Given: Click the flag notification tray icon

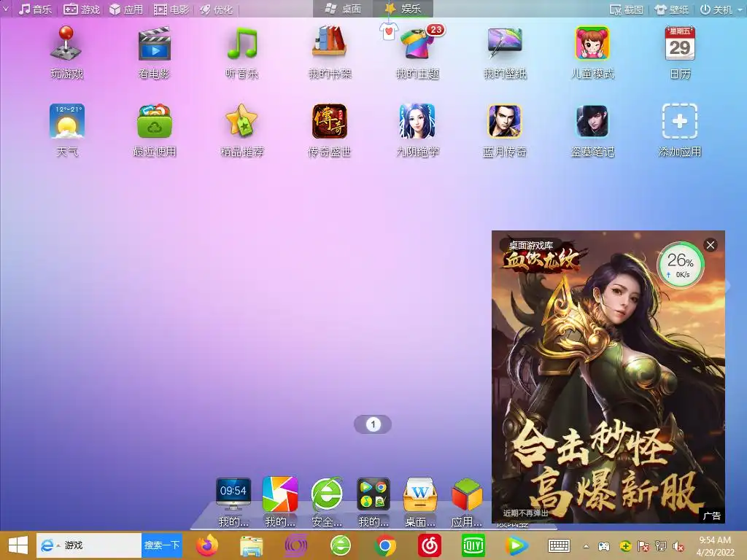Looking at the screenshot, I should pyautogui.click(x=643, y=546).
